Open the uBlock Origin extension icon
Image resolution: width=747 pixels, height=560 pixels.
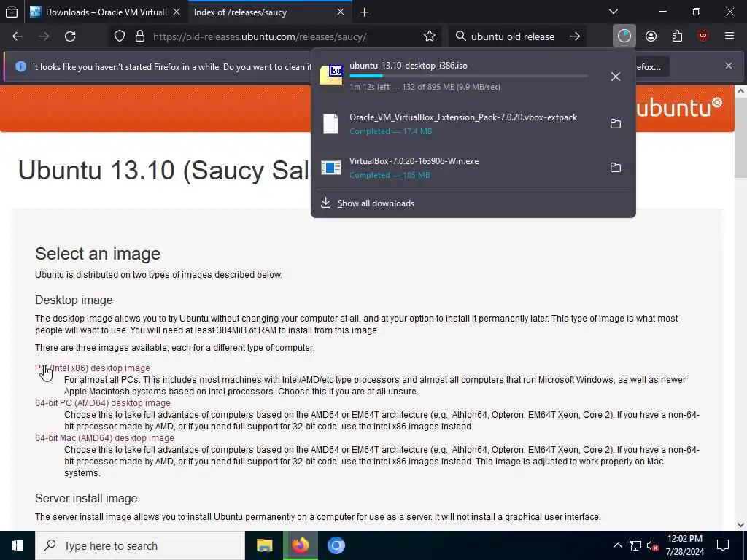tap(703, 36)
